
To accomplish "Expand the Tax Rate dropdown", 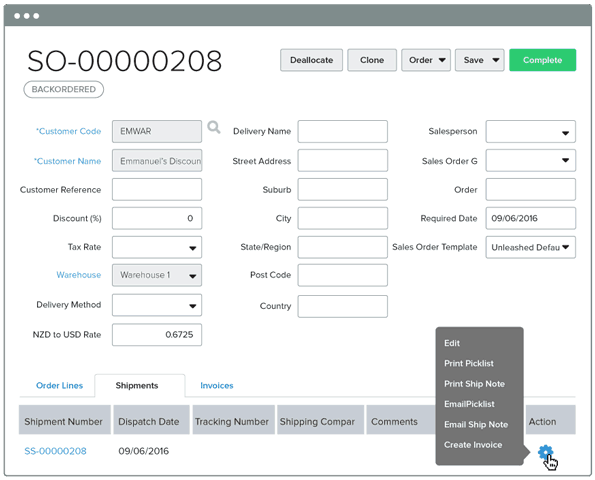I will pos(157,247).
